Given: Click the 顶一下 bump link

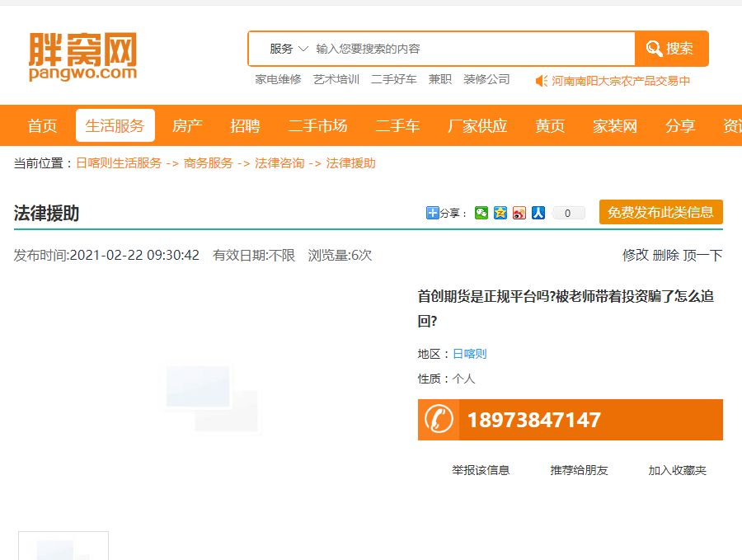Looking at the screenshot, I should coord(702,256).
